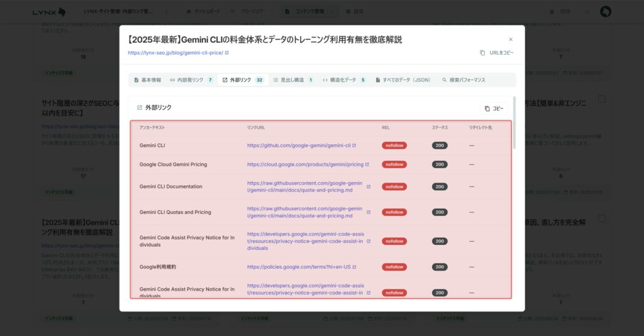Close the page detail modal
The image size is (644, 336).
pyautogui.click(x=510, y=40)
